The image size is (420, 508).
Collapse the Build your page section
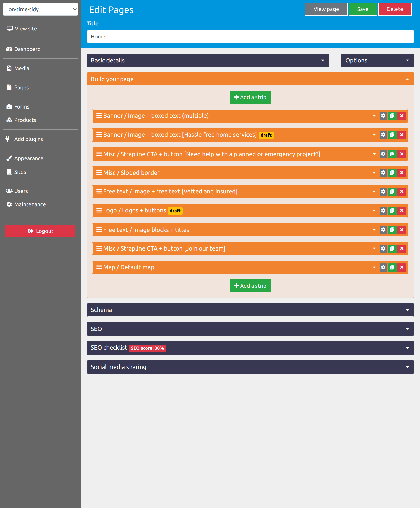click(250, 79)
